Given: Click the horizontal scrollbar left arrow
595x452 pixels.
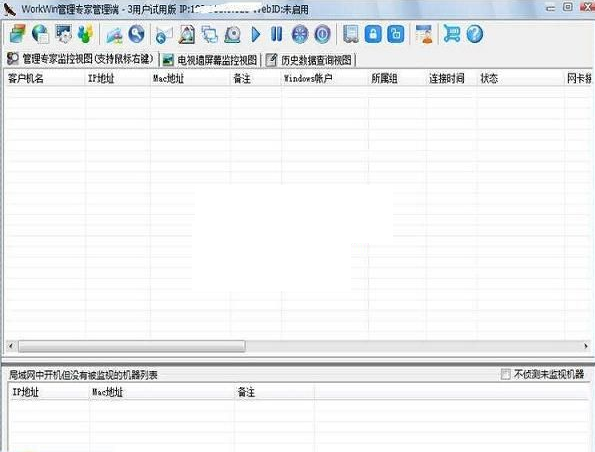Looking at the screenshot, I should [x=11, y=346].
